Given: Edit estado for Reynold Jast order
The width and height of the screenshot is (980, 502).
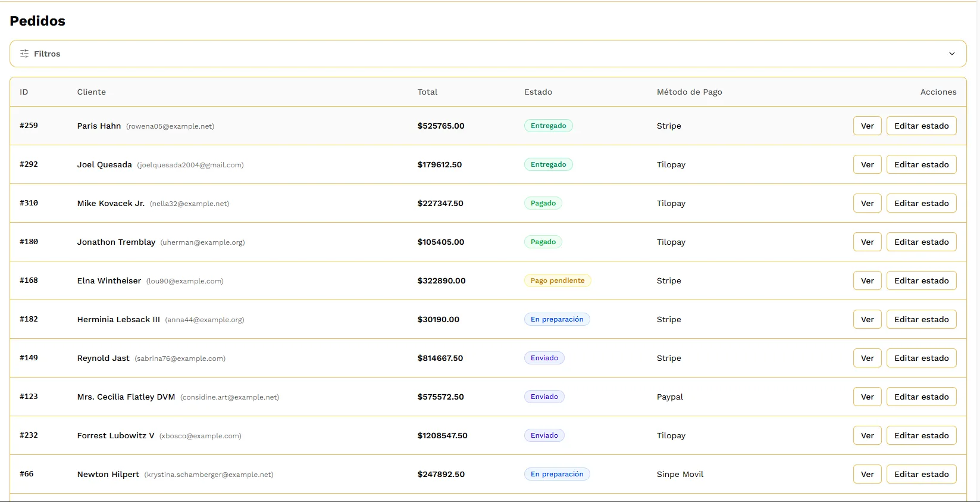Looking at the screenshot, I should pos(921,358).
